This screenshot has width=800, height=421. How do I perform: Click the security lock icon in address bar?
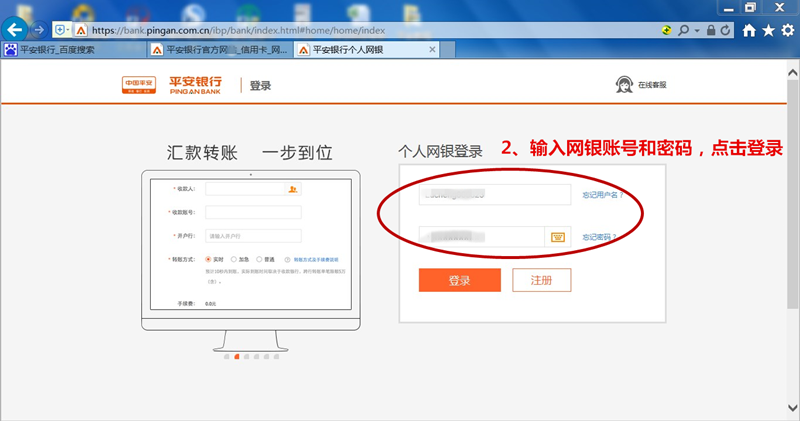(x=711, y=30)
